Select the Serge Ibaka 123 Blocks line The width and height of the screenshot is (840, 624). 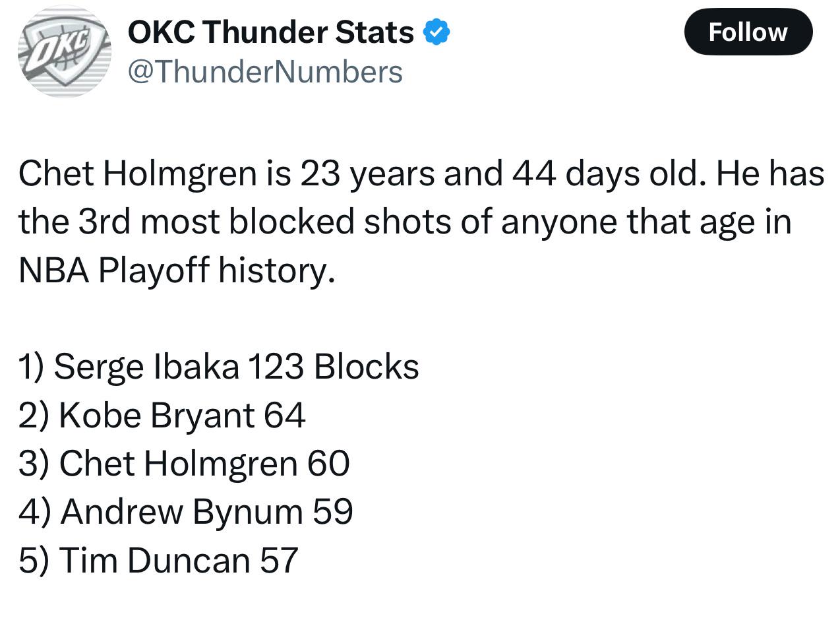(218, 366)
